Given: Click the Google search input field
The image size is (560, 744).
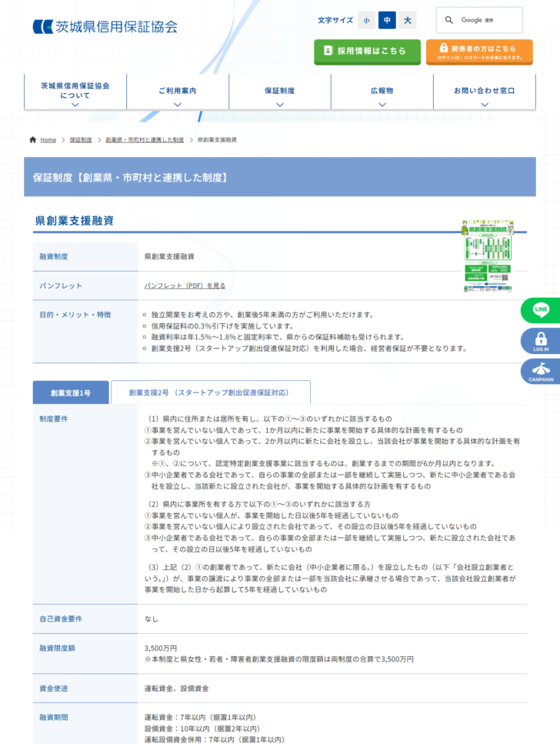Looking at the screenshot, I should tap(479, 20).
